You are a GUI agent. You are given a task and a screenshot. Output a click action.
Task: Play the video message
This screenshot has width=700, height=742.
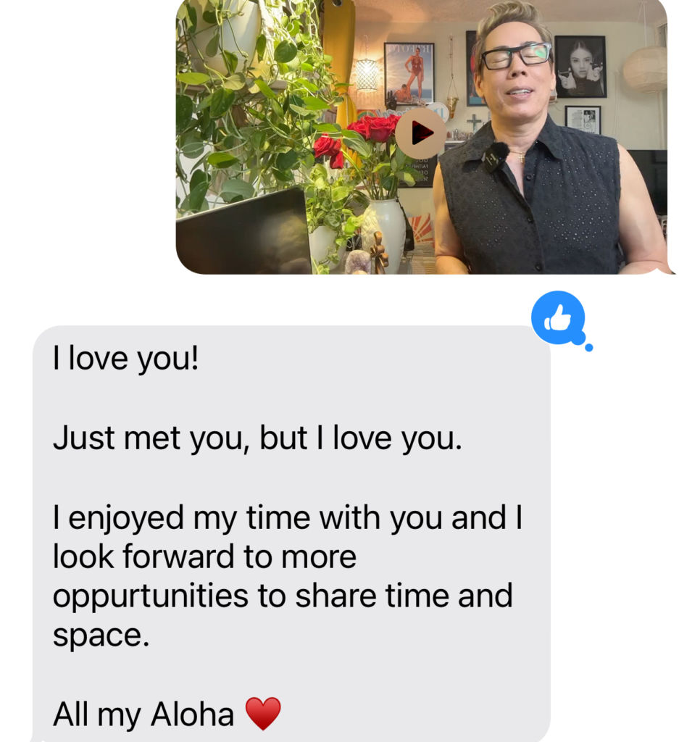coord(421,133)
